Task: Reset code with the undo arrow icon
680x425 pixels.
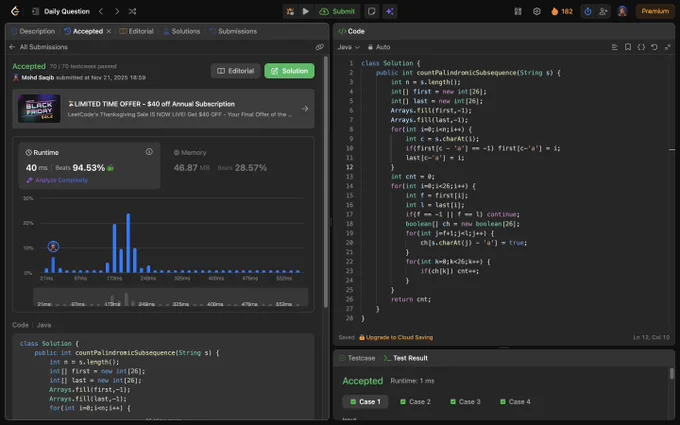Action: (x=654, y=47)
